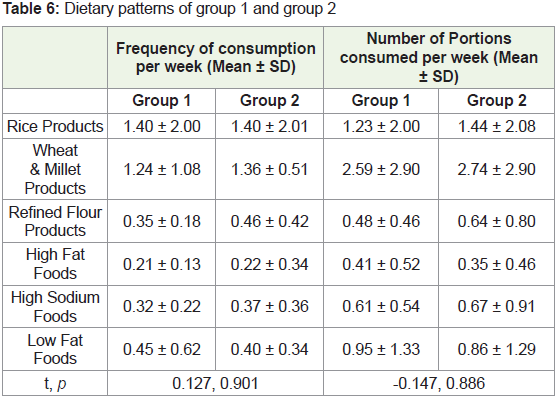This screenshot has height=398, width=557.
Task: Select the cell containing 0.64 ± 0.80
Action: [x=496, y=221]
